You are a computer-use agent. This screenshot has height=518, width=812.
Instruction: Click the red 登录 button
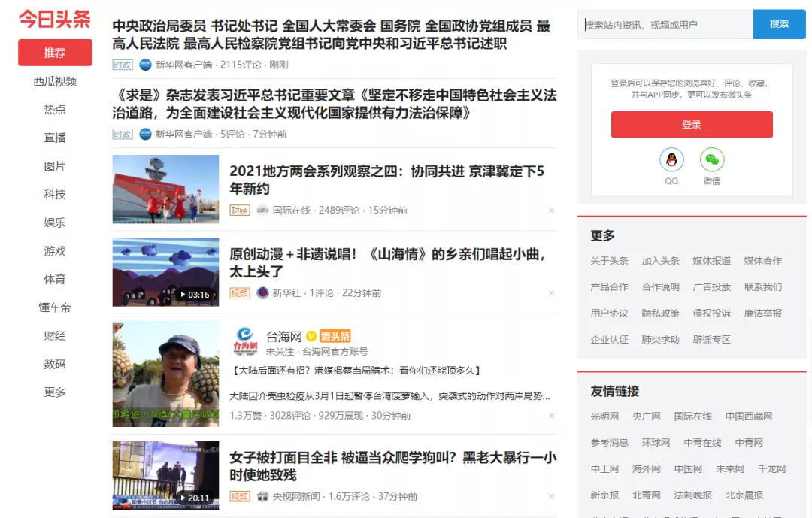[x=692, y=124]
